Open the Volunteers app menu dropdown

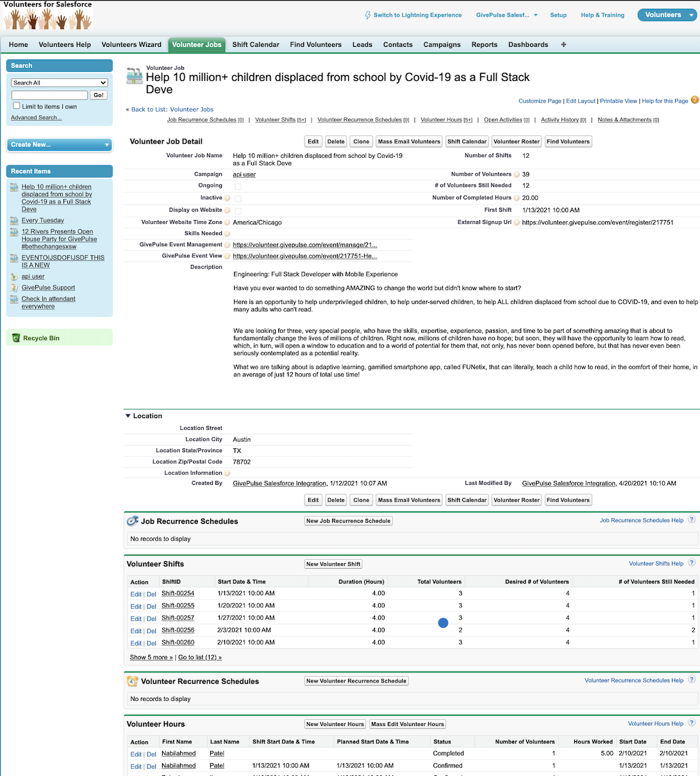(x=666, y=15)
